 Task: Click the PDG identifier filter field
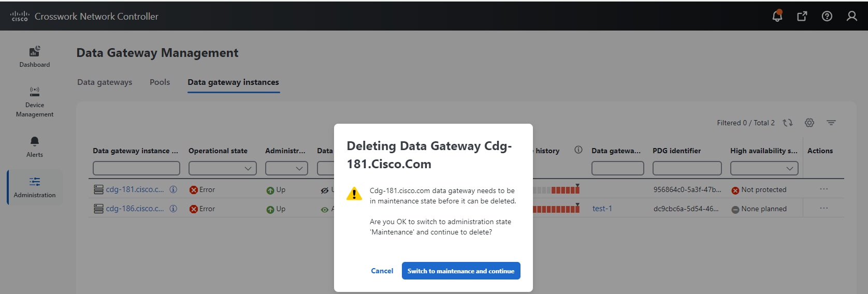687,168
